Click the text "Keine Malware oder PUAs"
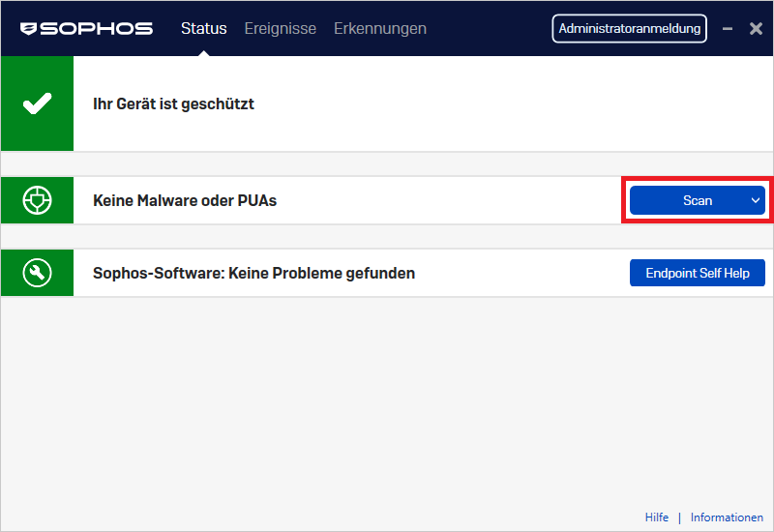The image size is (774, 532). click(x=185, y=201)
